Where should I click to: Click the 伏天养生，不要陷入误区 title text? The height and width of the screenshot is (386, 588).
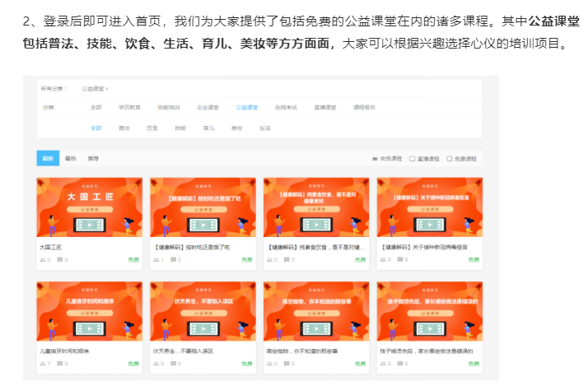click(183, 351)
